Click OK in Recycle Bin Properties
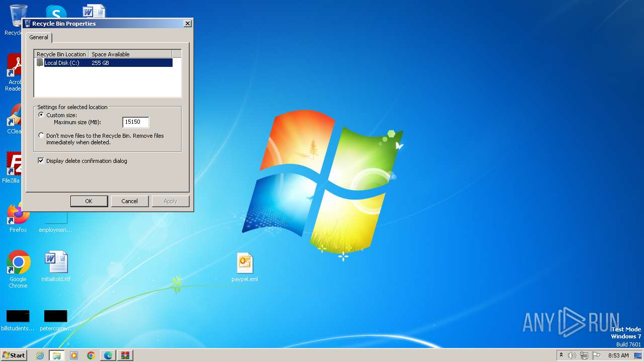Image resolution: width=644 pixels, height=362 pixels. click(89, 201)
